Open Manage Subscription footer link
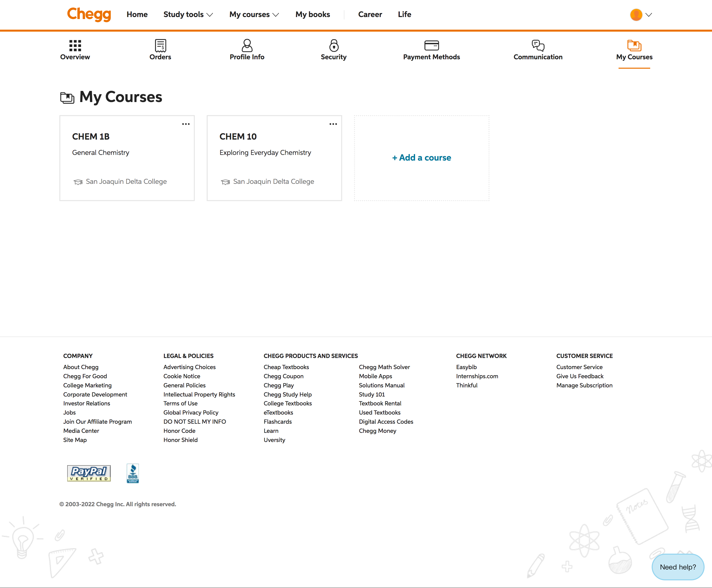Viewport: 712px width, 588px height. pos(584,385)
